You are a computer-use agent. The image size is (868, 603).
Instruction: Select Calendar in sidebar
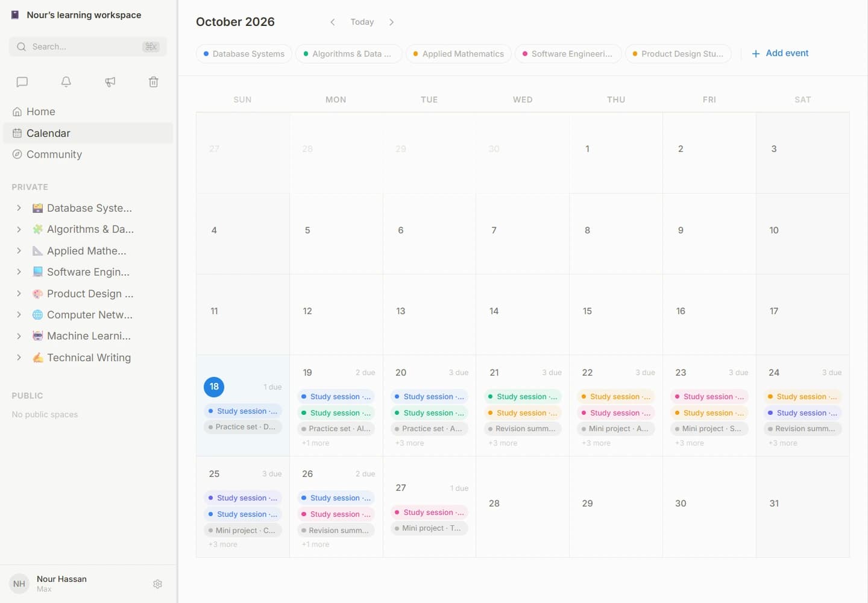tap(88, 133)
